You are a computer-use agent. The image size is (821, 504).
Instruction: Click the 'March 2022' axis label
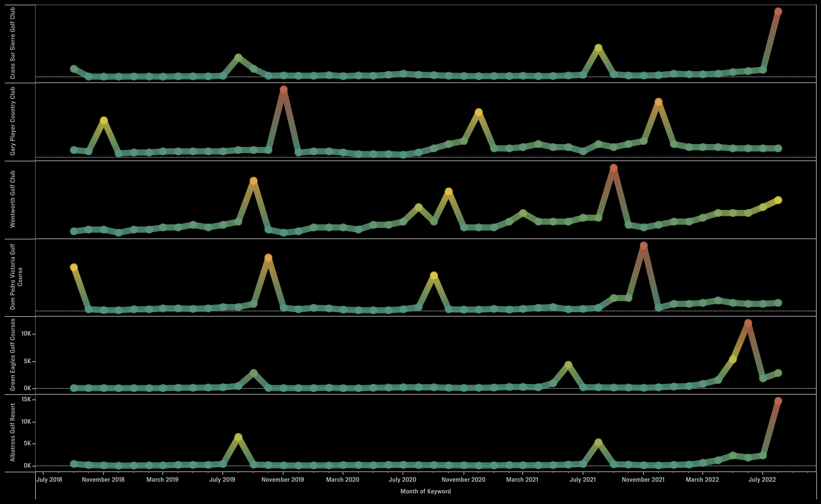pos(702,479)
